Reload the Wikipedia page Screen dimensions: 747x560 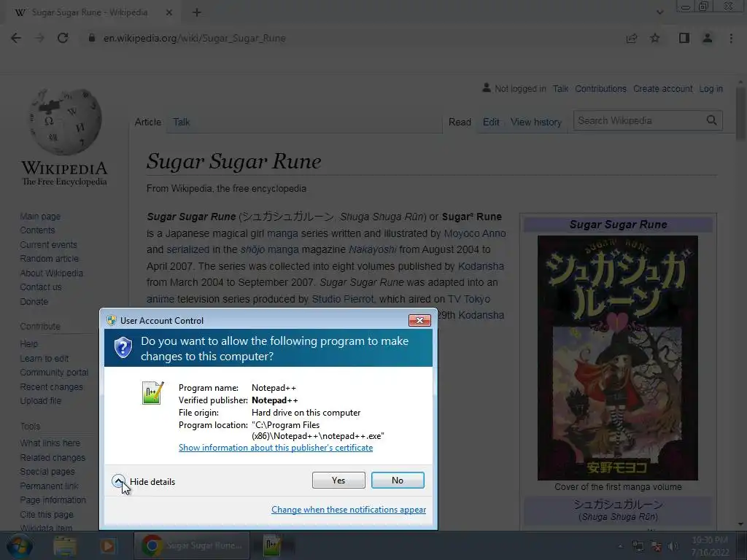click(63, 38)
